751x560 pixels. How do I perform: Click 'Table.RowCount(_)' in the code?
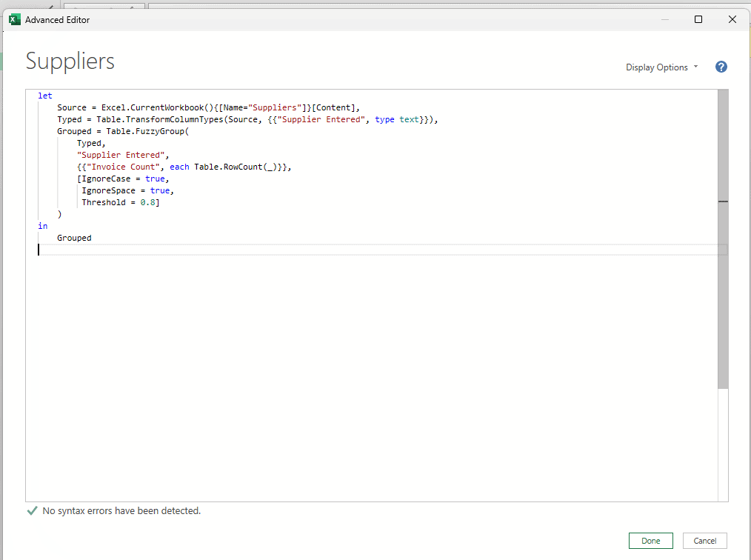(236, 167)
